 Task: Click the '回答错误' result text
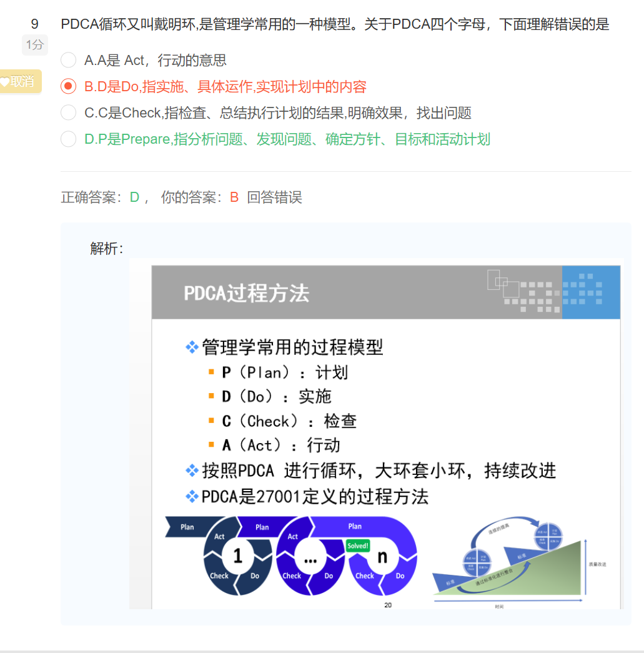click(274, 197)
